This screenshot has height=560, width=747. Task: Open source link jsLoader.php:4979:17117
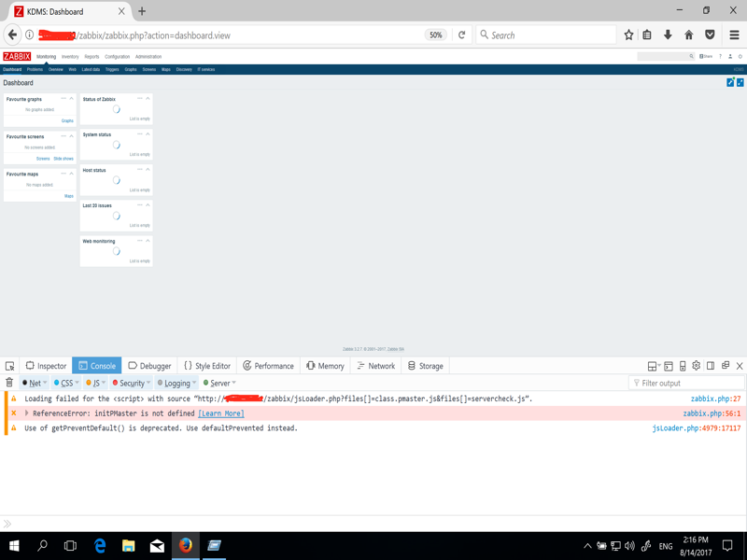tap(697, 428)
